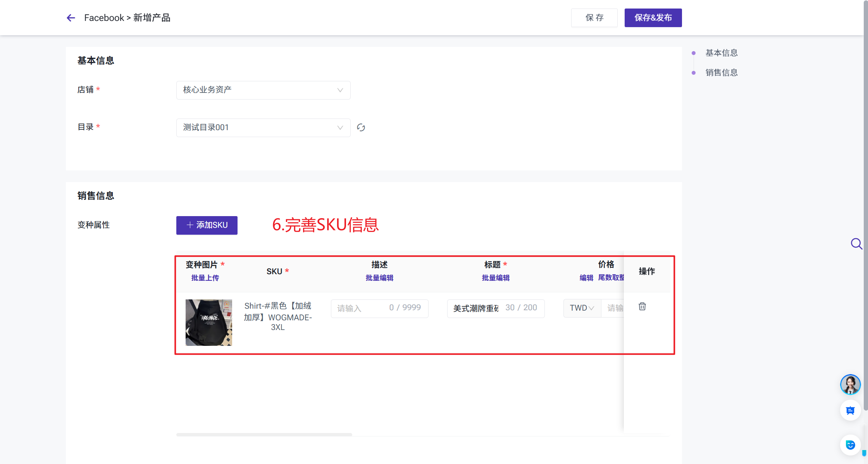Screen dimensions: 868x464
Task: Open the customer service avatar widget
Action: pos(850,385)
